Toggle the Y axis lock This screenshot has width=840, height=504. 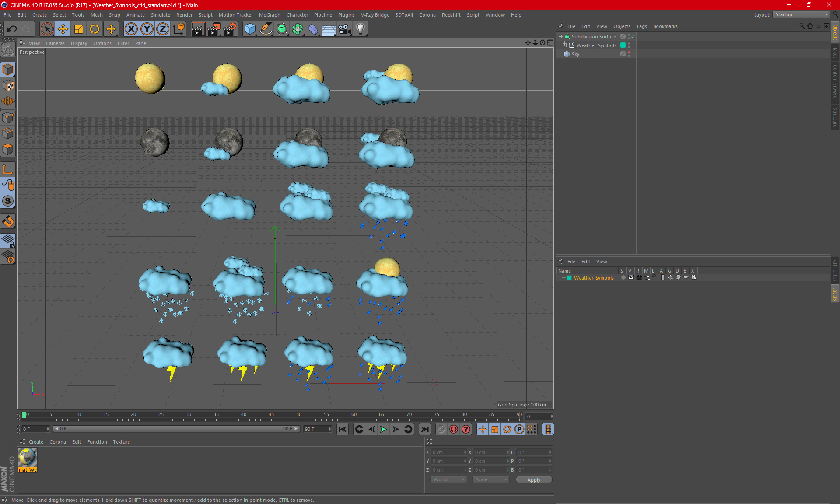click(147, 29)
